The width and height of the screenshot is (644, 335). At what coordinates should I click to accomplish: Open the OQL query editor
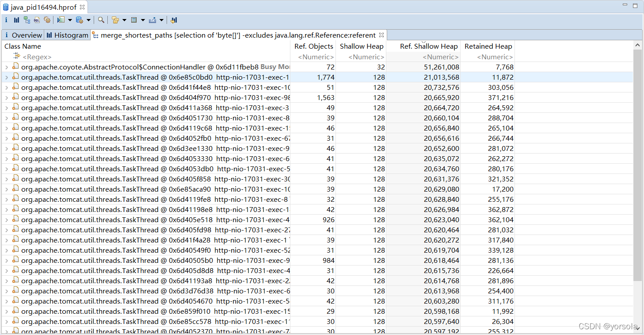tap(36, 20)
